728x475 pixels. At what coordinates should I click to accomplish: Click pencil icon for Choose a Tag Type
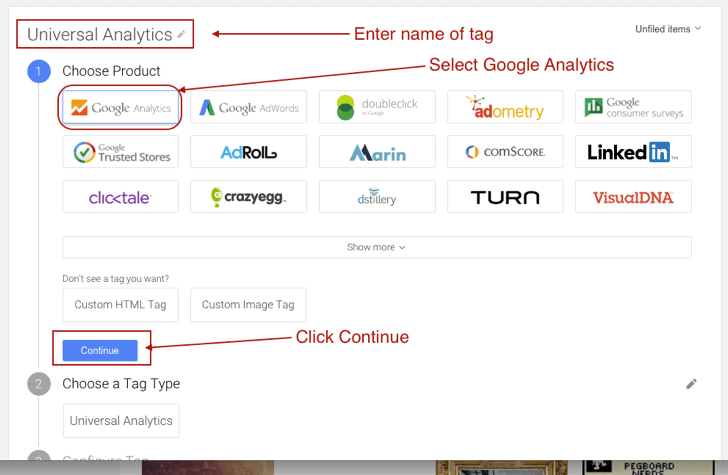point(691,384)
